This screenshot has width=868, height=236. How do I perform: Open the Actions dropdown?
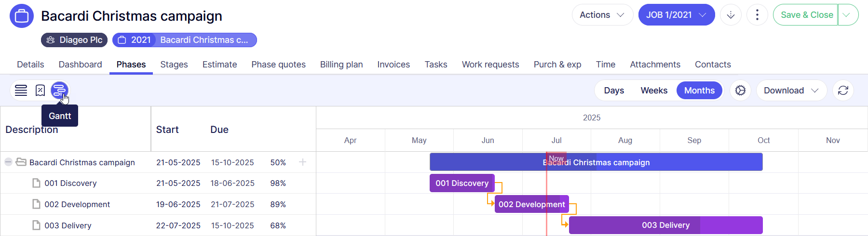click(602, 15)
